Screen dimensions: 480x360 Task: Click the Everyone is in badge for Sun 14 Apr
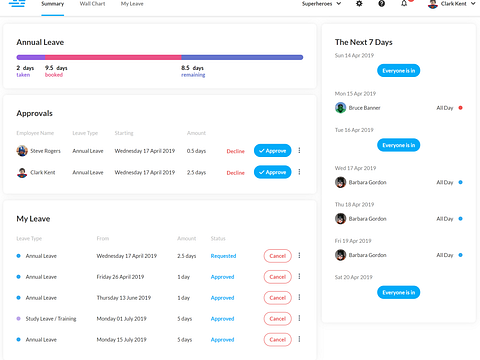coord(399,71)
